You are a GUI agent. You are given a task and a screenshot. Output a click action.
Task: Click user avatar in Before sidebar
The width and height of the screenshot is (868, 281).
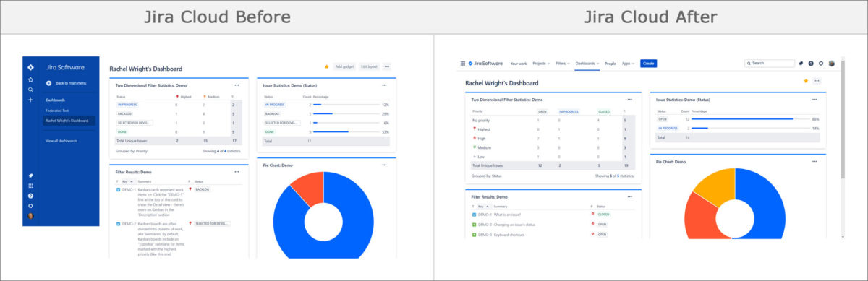[30, 216]
